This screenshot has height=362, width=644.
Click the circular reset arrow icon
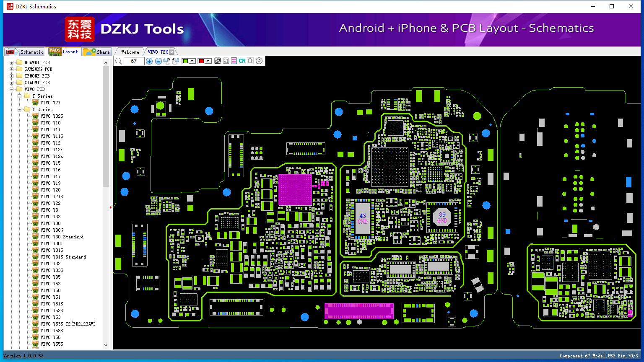coord(259,61)
